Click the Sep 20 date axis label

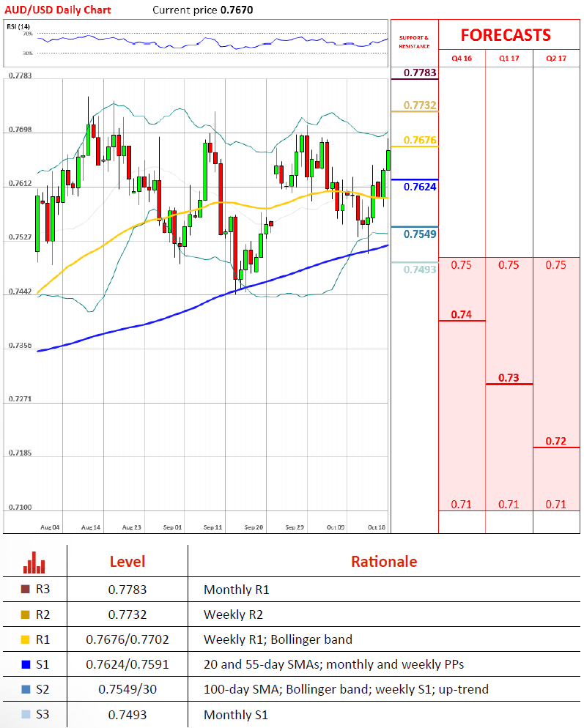point(254,527)
